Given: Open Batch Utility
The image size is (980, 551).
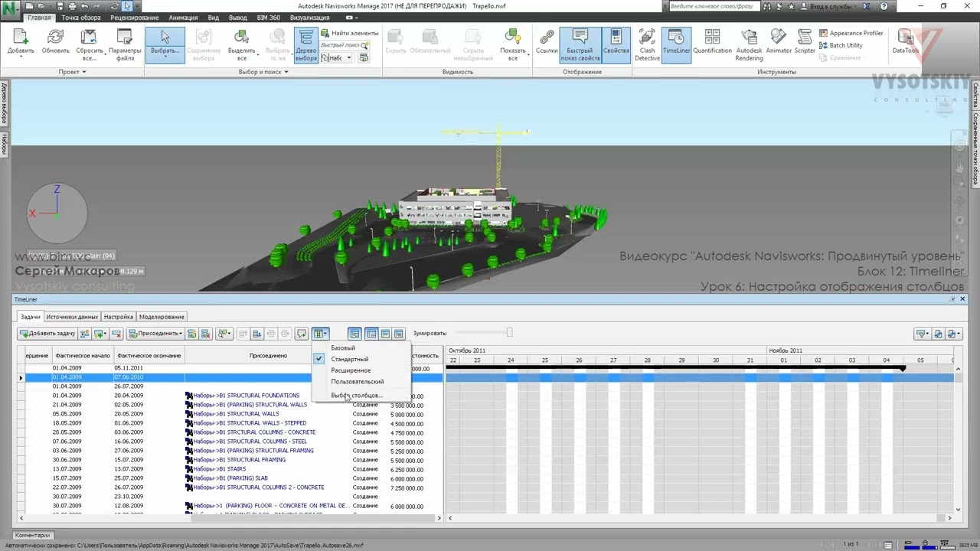Looking at the screenshot, I should tap(841, 45).
